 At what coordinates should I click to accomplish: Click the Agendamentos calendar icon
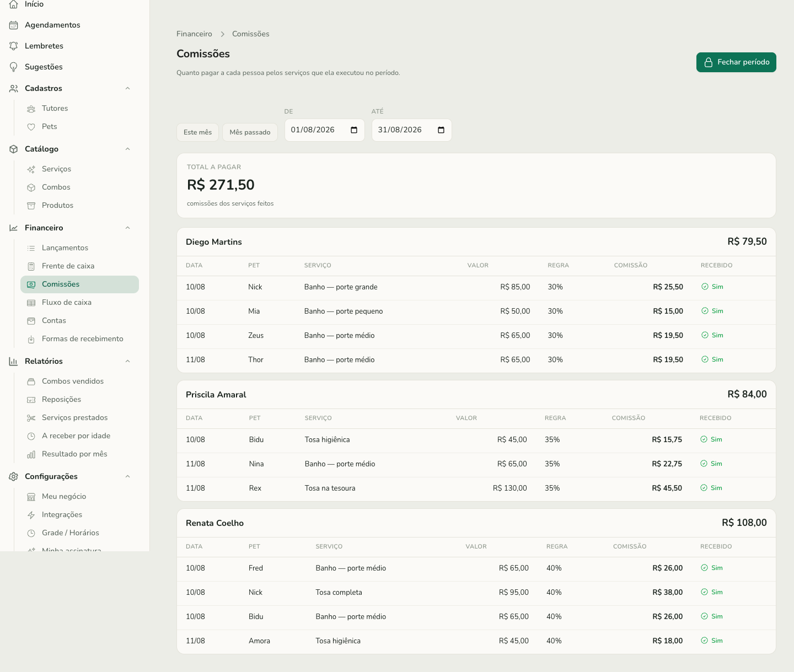click(x=14, y=25)
